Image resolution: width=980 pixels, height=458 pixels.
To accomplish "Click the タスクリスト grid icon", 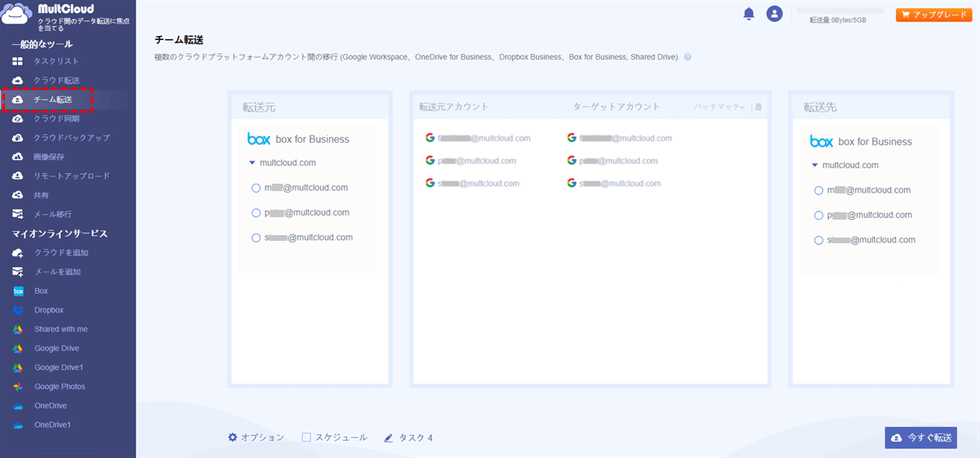I will pos(17,61).
